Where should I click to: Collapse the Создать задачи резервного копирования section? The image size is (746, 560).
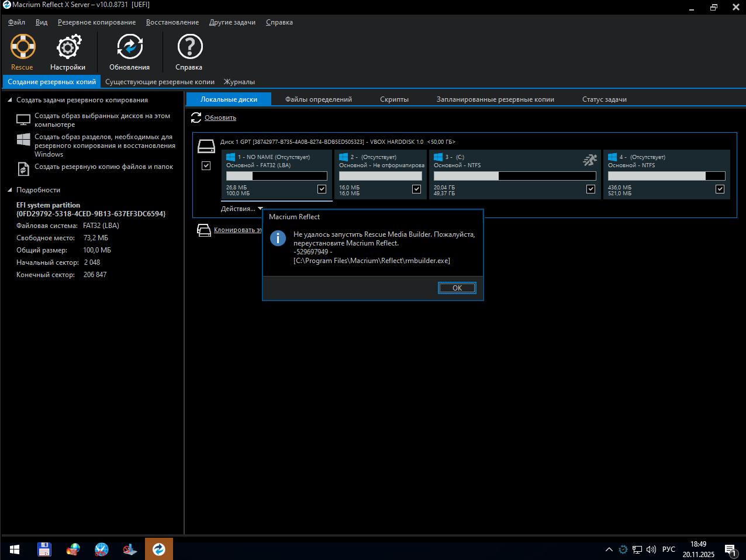(9, 101)
